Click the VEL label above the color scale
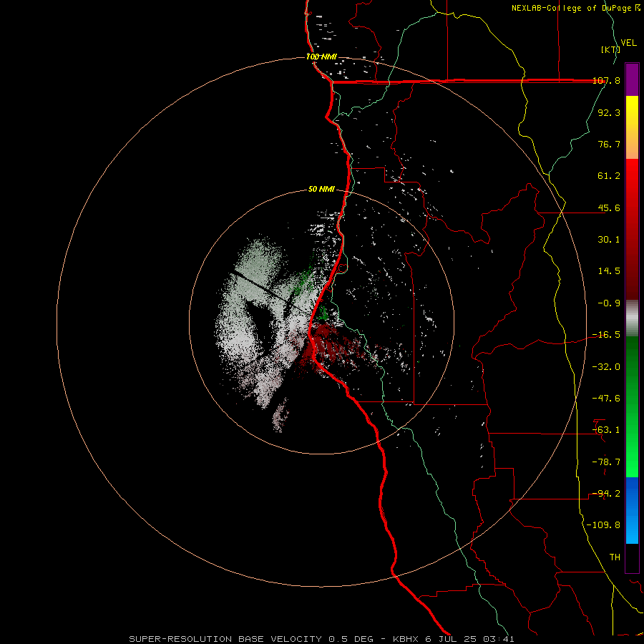 pos(628,43)
